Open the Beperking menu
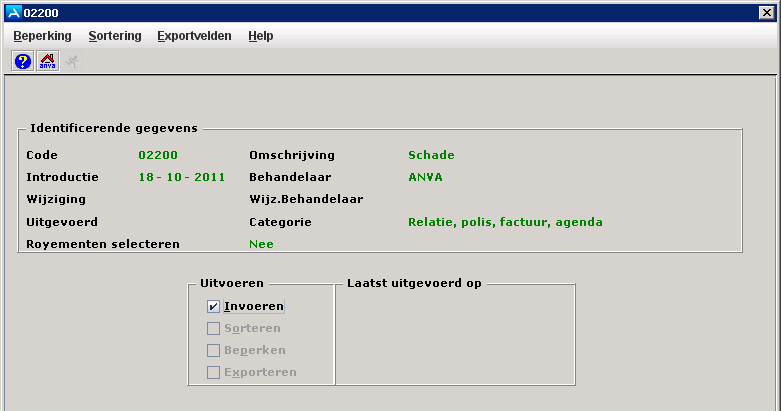This screenshot has width=781, height=411. click(42, 36)
